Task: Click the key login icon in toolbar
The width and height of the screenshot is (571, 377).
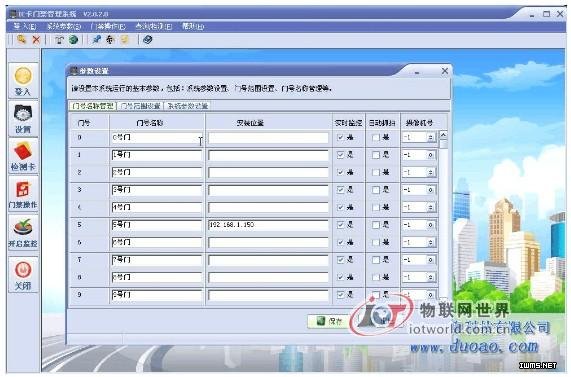Action: 21,39
